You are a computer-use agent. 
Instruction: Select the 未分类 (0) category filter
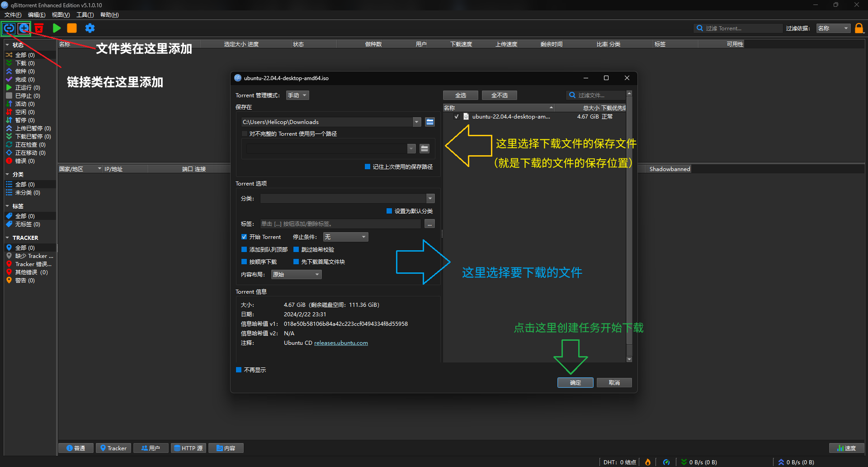point(30,192)
